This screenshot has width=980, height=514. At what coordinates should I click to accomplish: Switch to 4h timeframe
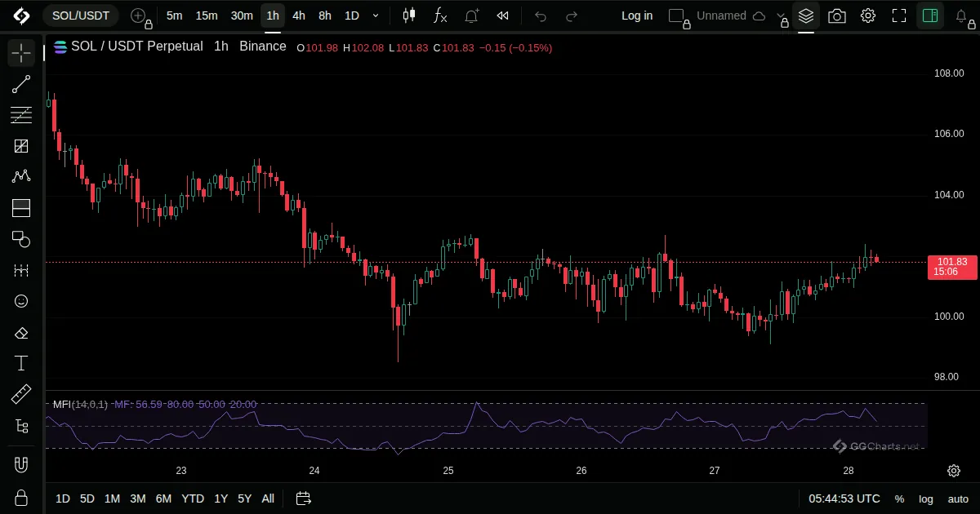point(299,16)
